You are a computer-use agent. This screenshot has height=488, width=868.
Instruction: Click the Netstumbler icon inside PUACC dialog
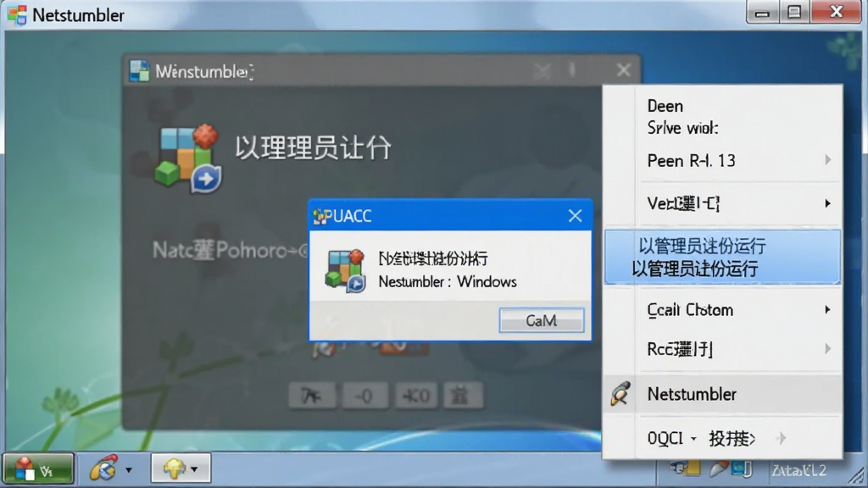pyautogui.click(x=346, y=270)
